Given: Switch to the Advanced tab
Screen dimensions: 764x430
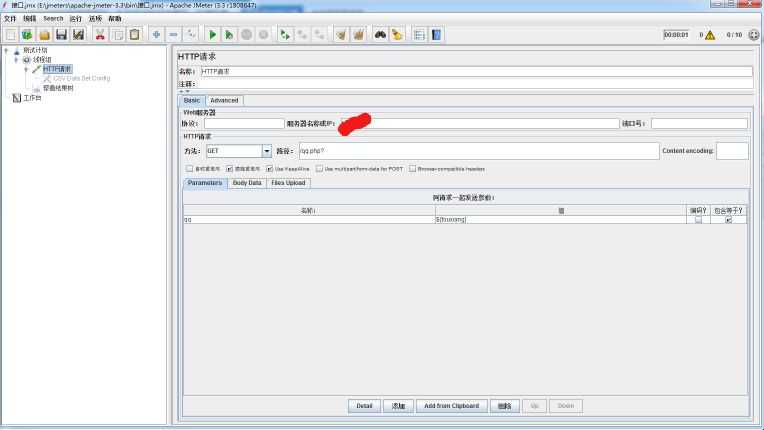Looking at the screenshot, I should [224, 100].
